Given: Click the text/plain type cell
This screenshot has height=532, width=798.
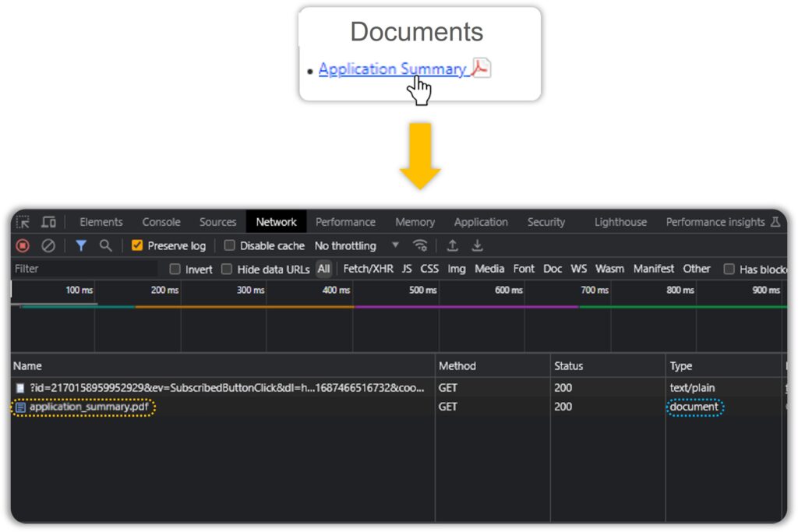Looking at the screenshot, I should tap(692, 388).
